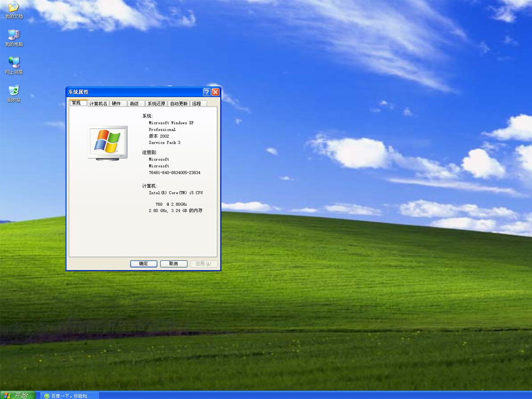Image resolution: width=532 pixels, height=399 pixels.
Task: Click the Windows XP logo monitor image
Action: coord(108,142)
